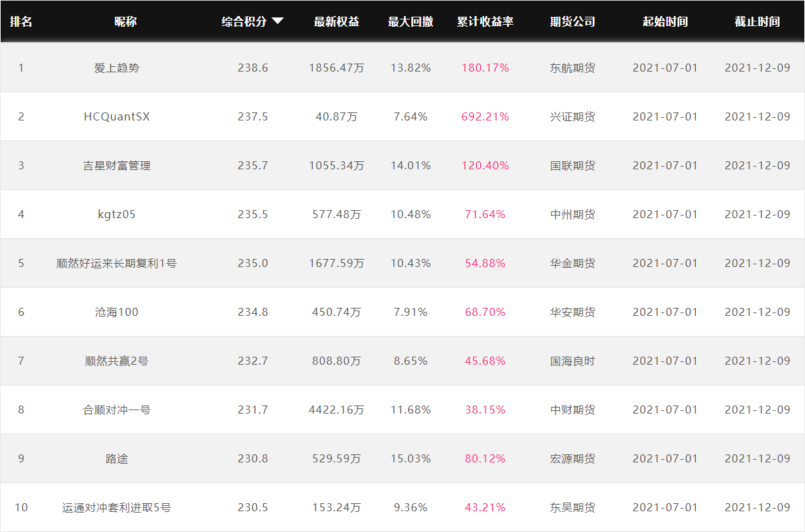The width and height of the screenshot is (805, 532).
Task: Select the futures company 兴证期货
Action: (x=573, y=116)
